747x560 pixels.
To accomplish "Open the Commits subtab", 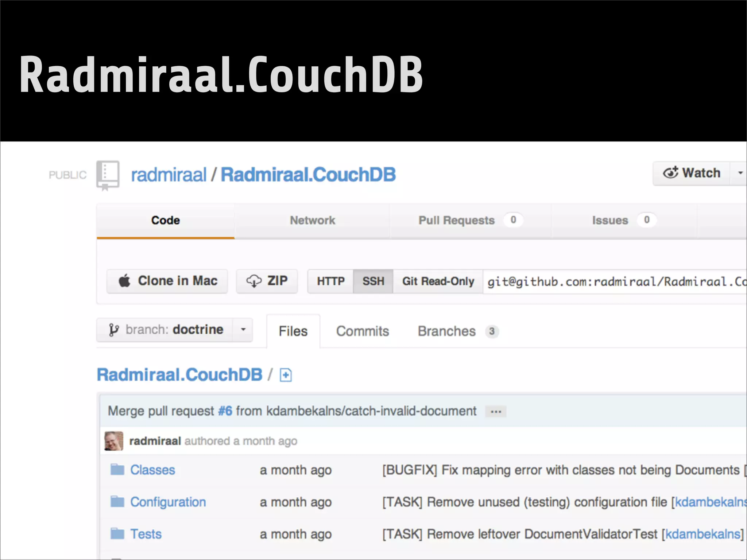I will pyautogui.click(x=363, y=331).
